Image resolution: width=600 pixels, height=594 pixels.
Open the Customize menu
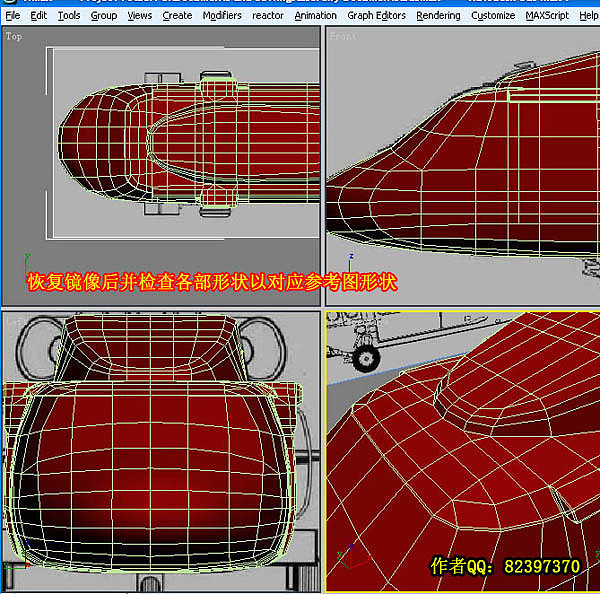point(493,16)
